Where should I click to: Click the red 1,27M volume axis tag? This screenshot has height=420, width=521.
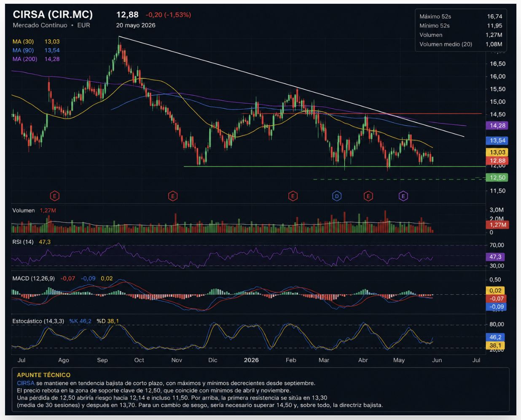tap(497, 225)
